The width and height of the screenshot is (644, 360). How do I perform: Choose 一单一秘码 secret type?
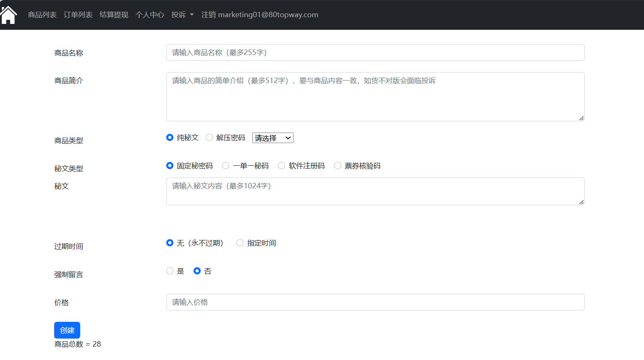[226, 166]
